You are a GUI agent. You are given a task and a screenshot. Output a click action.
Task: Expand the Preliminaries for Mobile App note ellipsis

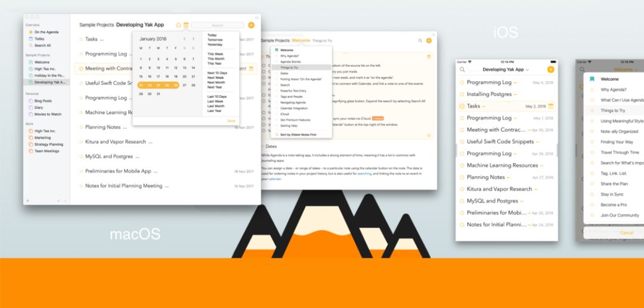click(x=155, y=172)
